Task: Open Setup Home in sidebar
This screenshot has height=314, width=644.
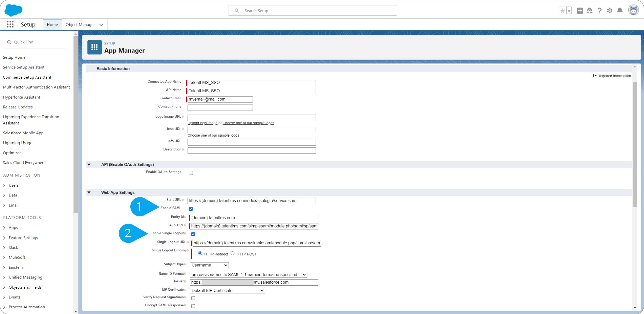Action: (14, 57)
